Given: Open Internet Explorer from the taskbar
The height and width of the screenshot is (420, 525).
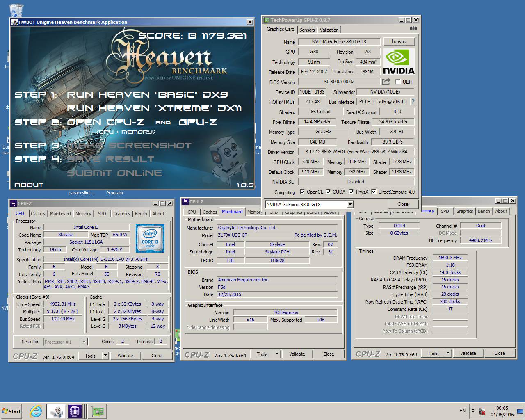Looking at the screenshot, I should tap(36, 411).
